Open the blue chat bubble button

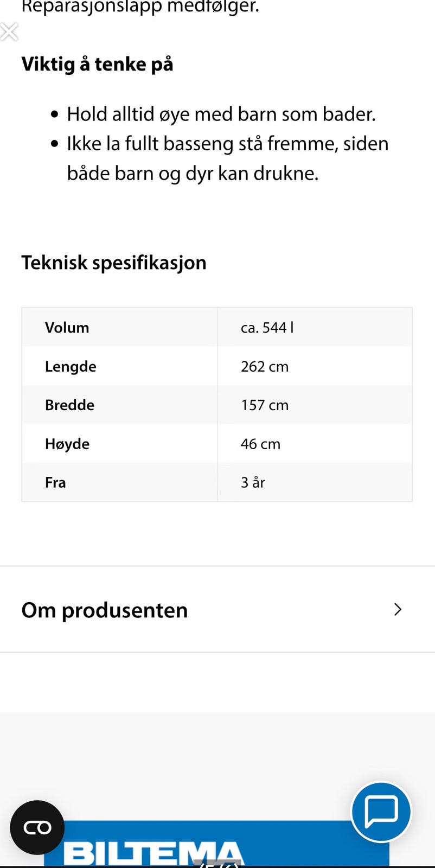pos(381,811)
